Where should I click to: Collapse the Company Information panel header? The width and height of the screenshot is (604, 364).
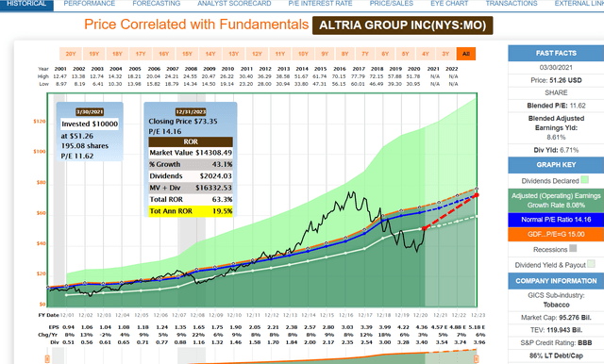click(556, 281)
